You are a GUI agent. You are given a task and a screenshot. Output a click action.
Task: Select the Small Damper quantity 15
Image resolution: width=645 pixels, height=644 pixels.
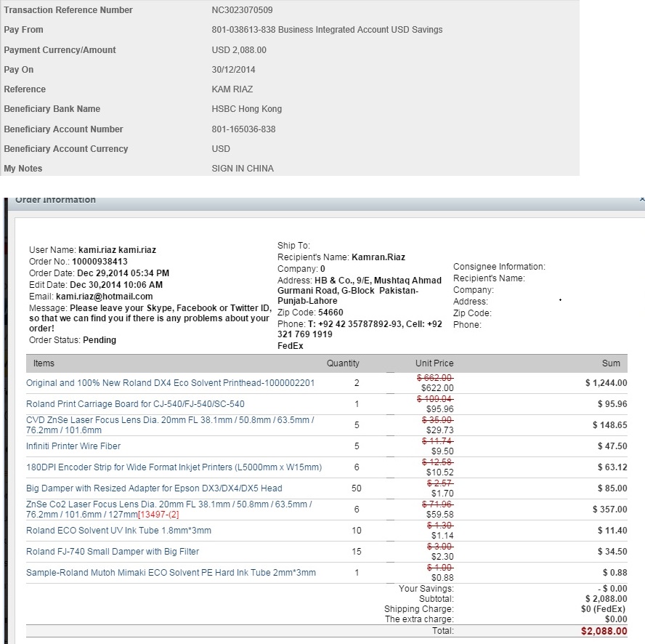(x=356, y=552)
